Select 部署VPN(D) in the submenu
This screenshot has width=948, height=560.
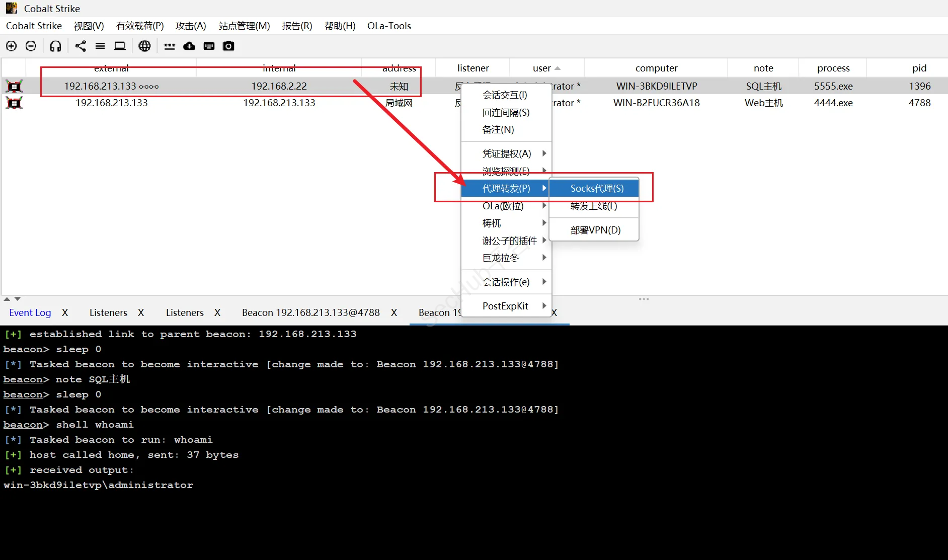tap(594, 230)
